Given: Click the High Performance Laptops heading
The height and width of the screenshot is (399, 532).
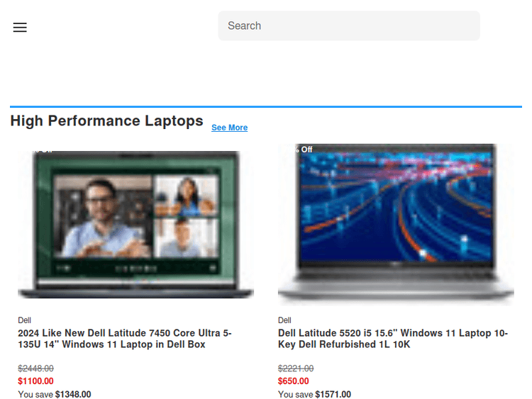Looking at the screenshot, I should pyautogui.click(x=106, y=121).
